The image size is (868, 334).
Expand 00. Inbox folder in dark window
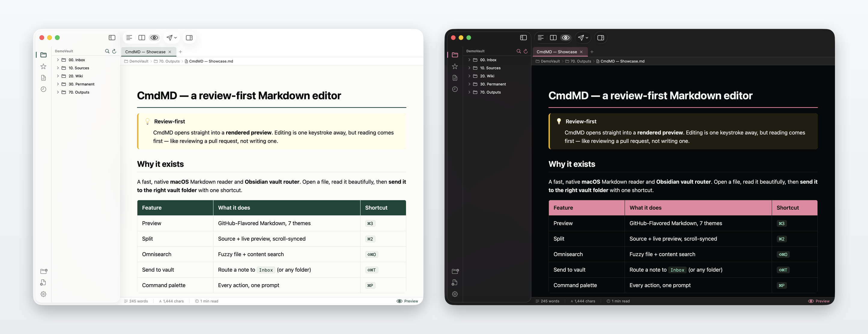469,60
